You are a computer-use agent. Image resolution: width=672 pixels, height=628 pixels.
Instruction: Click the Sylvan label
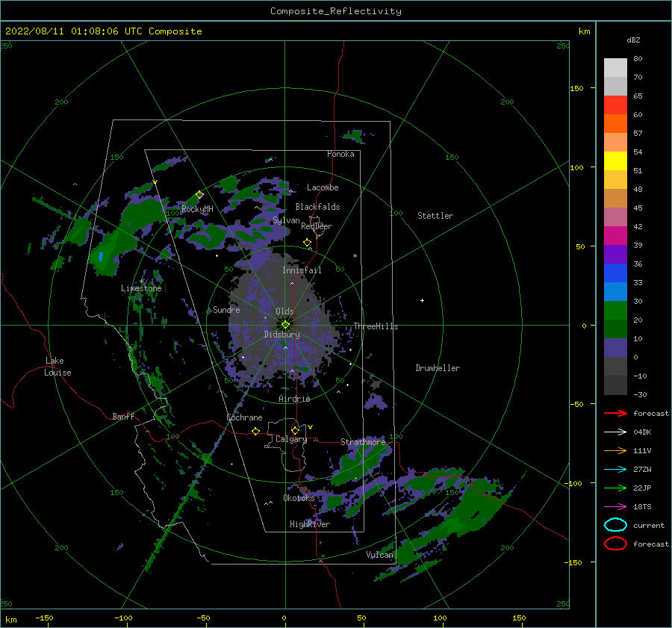(x=286, y=220)
